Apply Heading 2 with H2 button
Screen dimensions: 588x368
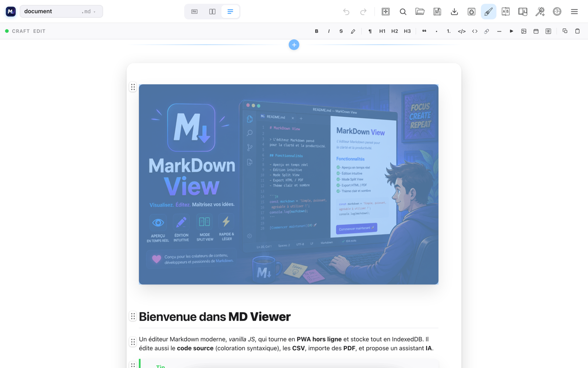[x=394, y=31]
